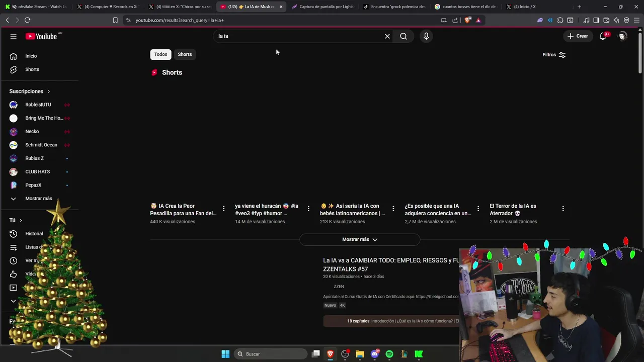
Task: Go back in browser history
Action: (7, 20)
